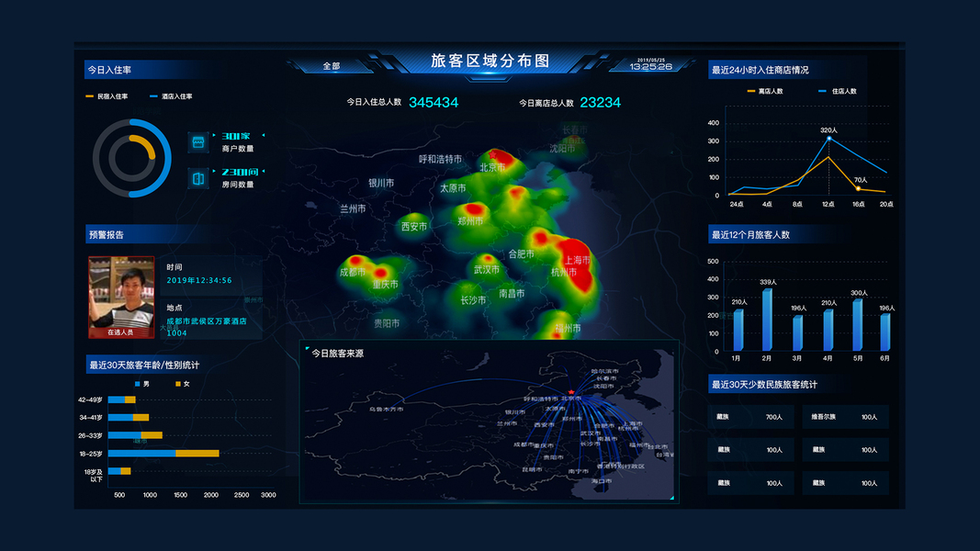
Task: Click the 345434 total check-in number
Action: click(x=434, y=103)
